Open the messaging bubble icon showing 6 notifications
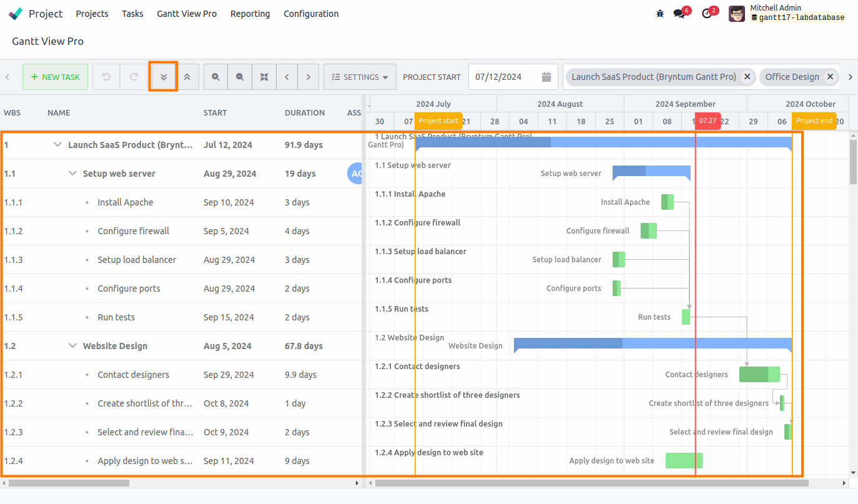The image size is (858, 504). [679, 12]
